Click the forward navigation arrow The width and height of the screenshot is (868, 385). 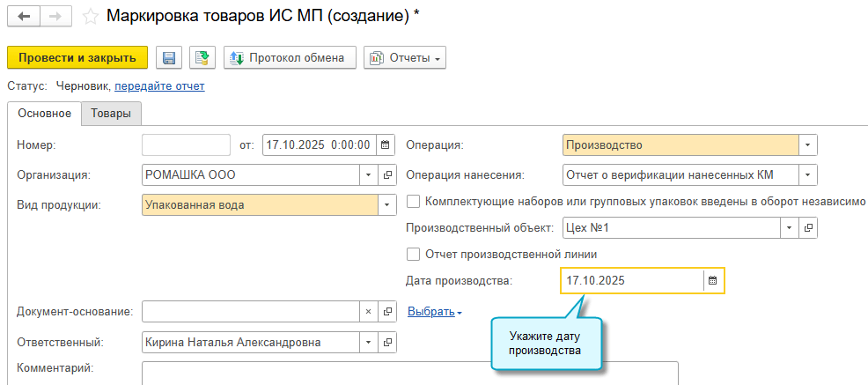(55, 16)
